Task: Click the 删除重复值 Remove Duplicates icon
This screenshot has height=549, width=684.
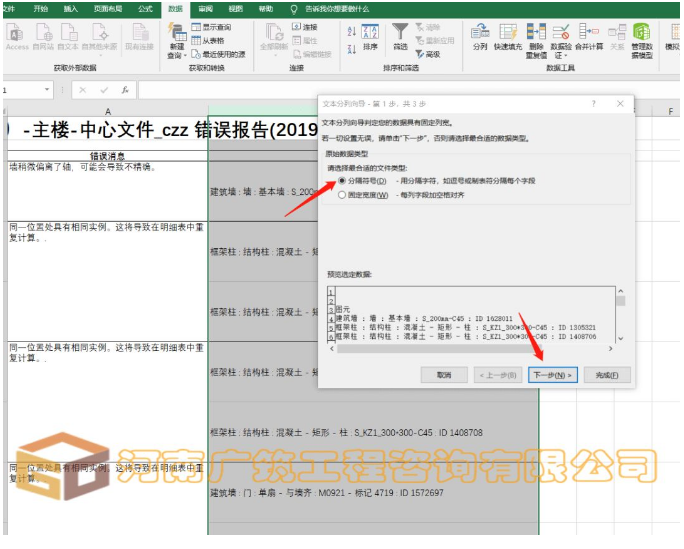Action: point(536,34)
